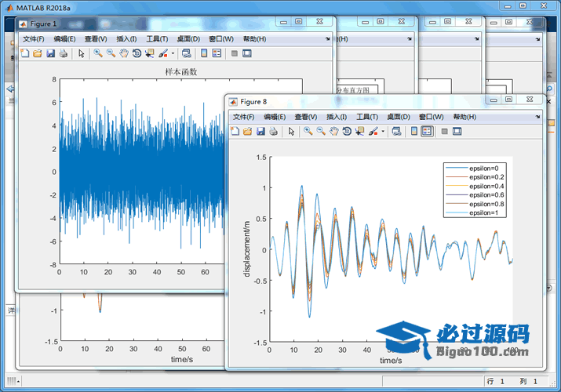Enable Data Cursor tool in Figure 1

coord(150,53)
